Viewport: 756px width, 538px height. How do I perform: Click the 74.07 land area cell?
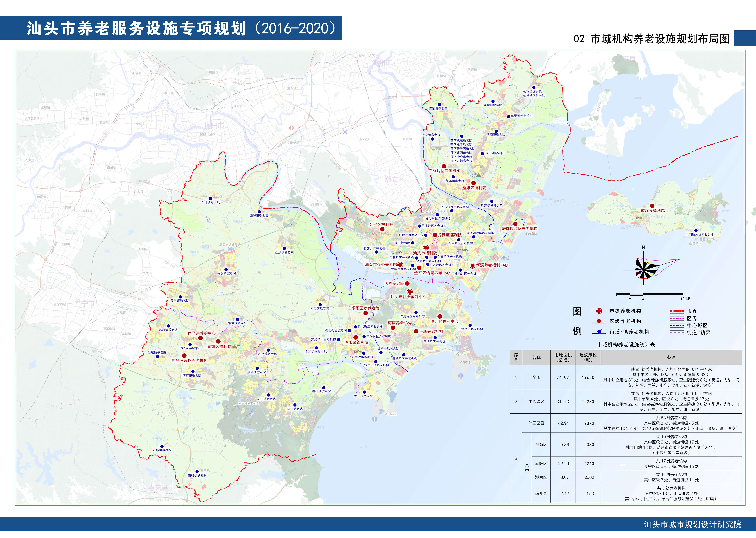tap(563, 377)
